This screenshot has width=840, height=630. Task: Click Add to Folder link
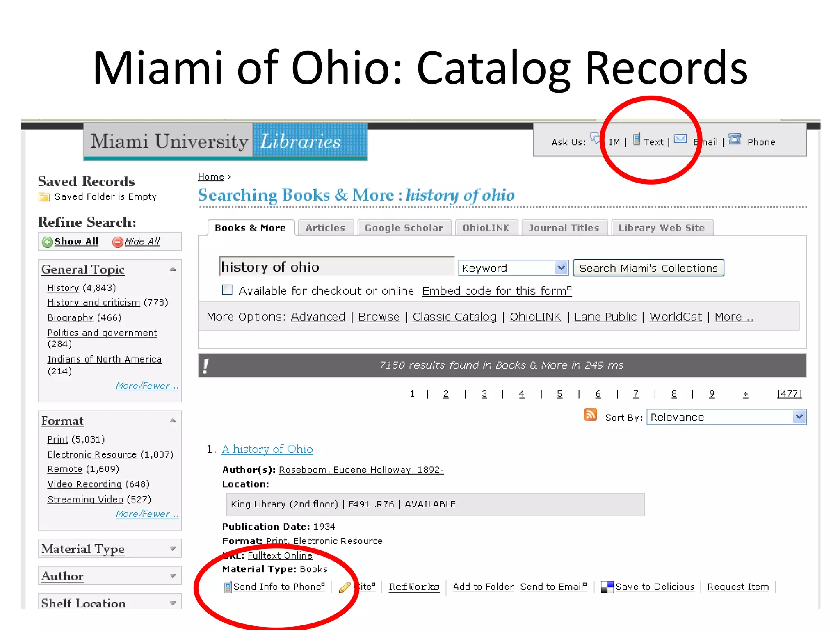[483, 587]
